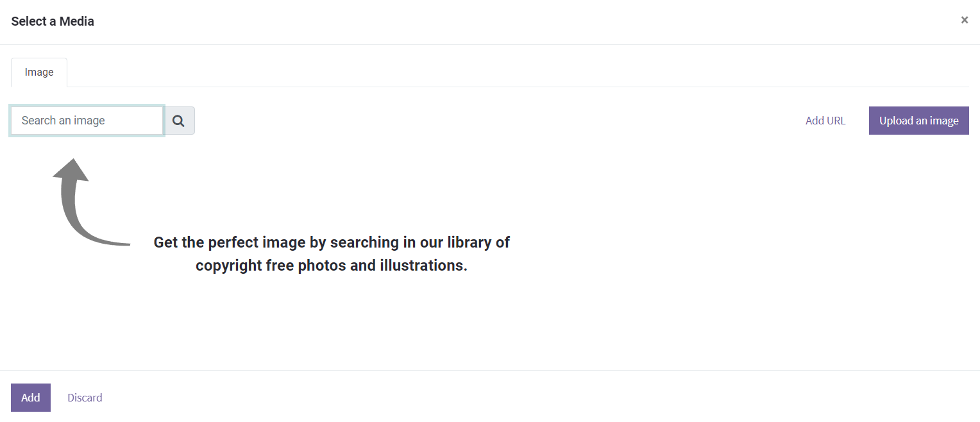This screenshot has width=980, height=422.
Task: Switch to the Image tab
Action: [x=39, y=72]
